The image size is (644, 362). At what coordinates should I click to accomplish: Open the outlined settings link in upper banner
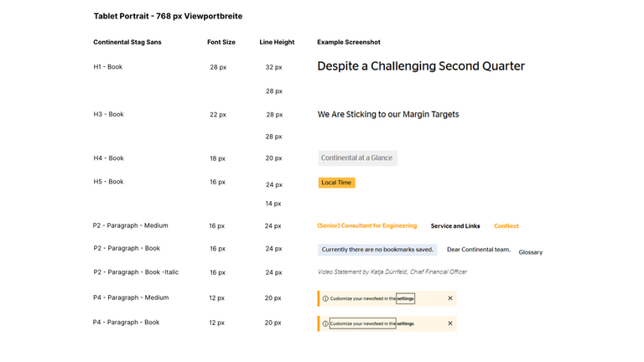pos(405,298)
